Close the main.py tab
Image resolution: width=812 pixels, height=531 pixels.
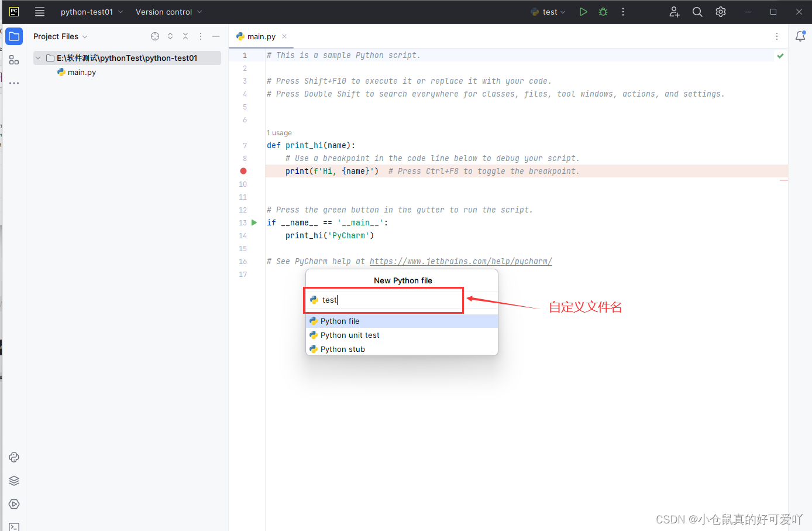[x=284, y=36]
